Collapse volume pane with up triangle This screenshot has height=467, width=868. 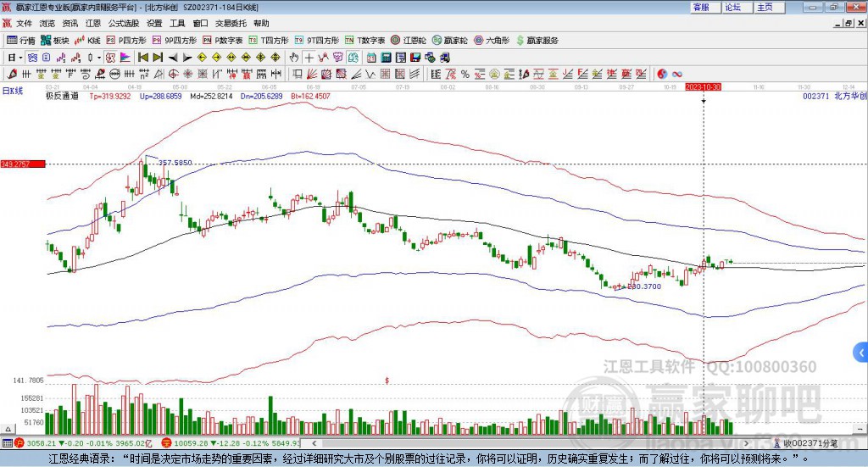[8, 429]
